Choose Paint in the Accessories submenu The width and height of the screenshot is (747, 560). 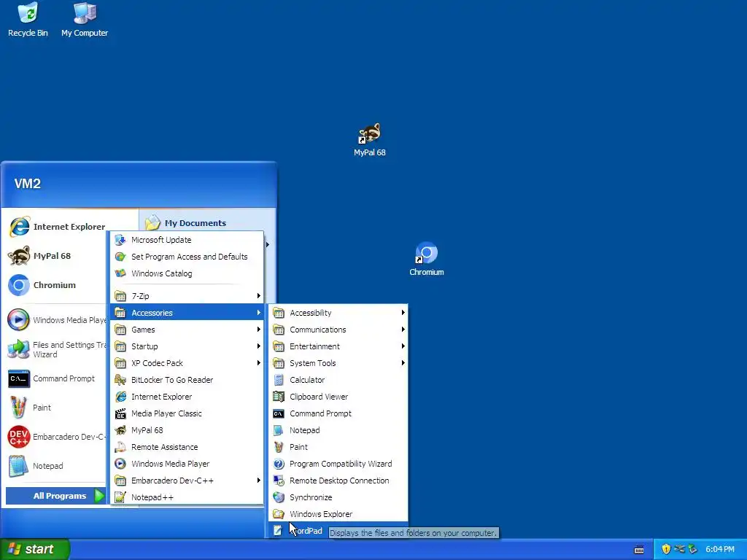[x=338, y=447]
